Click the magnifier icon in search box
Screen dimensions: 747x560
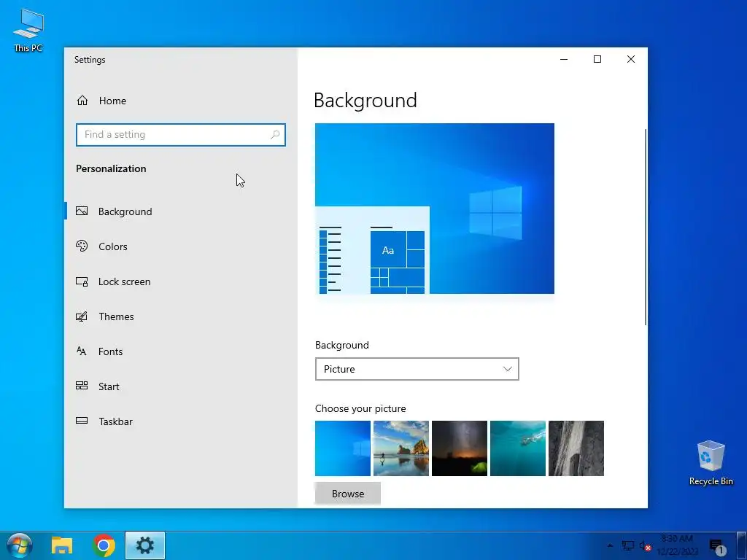[275, 135]
